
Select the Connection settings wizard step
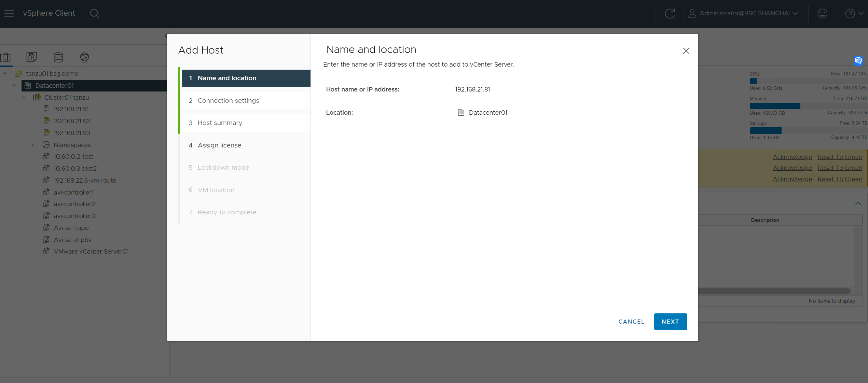(228, 100)
